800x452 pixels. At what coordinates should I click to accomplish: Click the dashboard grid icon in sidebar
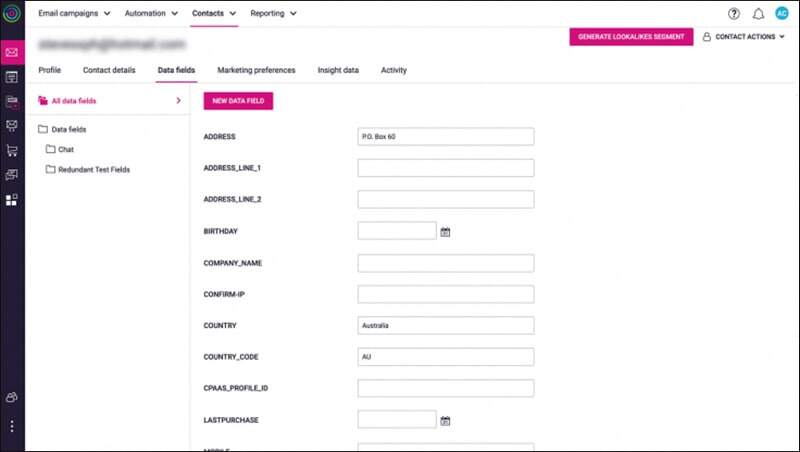(12, 199)
